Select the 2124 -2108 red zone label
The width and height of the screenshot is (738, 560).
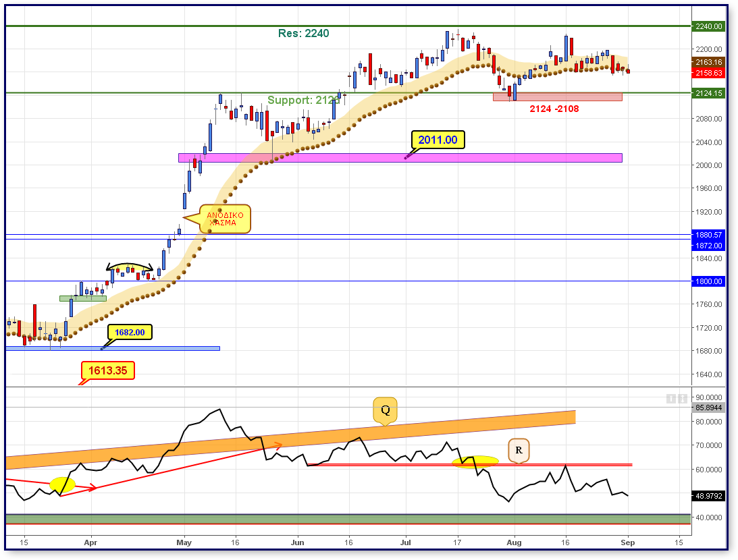coord(554,109)
